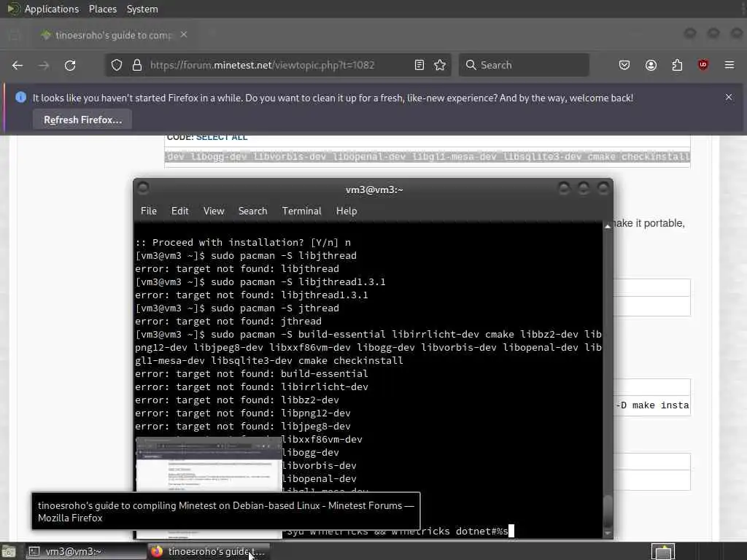Reload the Minetest forum page
Image resolution: width=747 pixels, height=560 pixels.
pyautogui.click(x=70, y=65)
